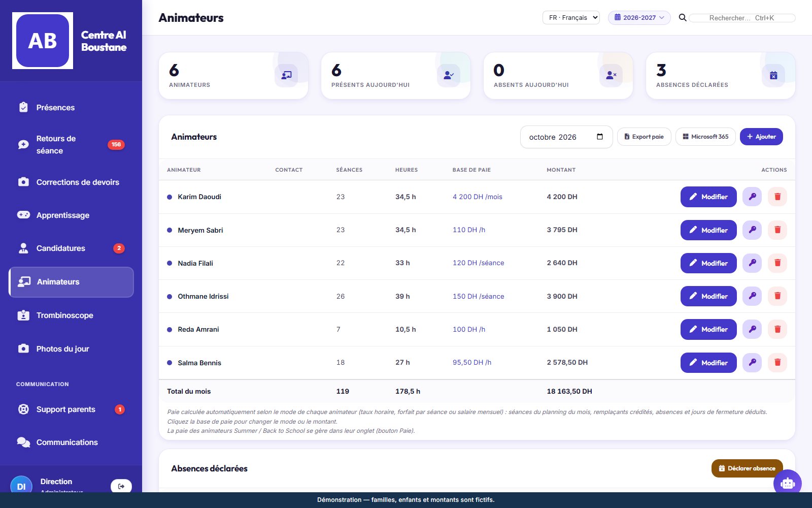The image size is (812, 508).
Task: Delete Meryem Sabri with the trash icon
Action: (x=777, y=230)
